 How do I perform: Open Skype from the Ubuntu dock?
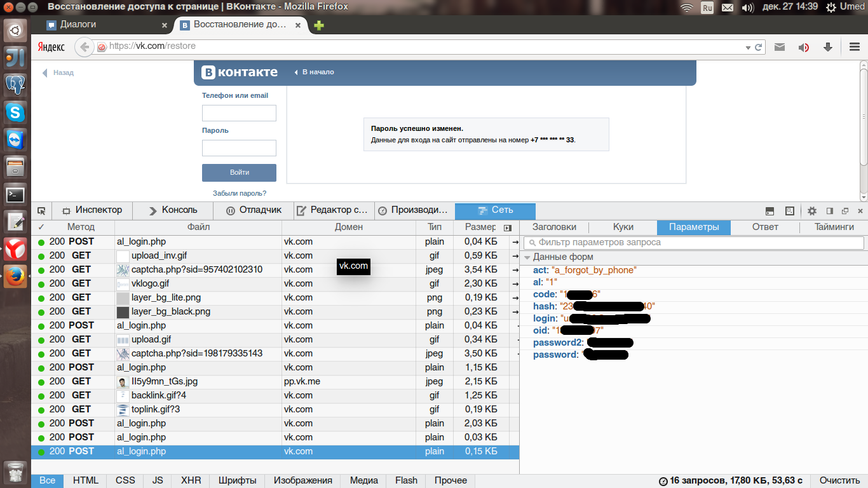click(x=15, y=112)
